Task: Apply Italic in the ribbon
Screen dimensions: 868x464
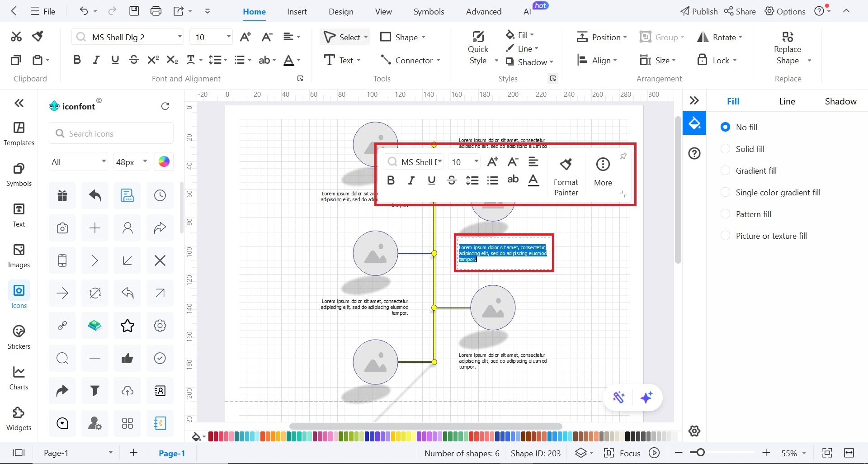Action: (x=96, y=60)
